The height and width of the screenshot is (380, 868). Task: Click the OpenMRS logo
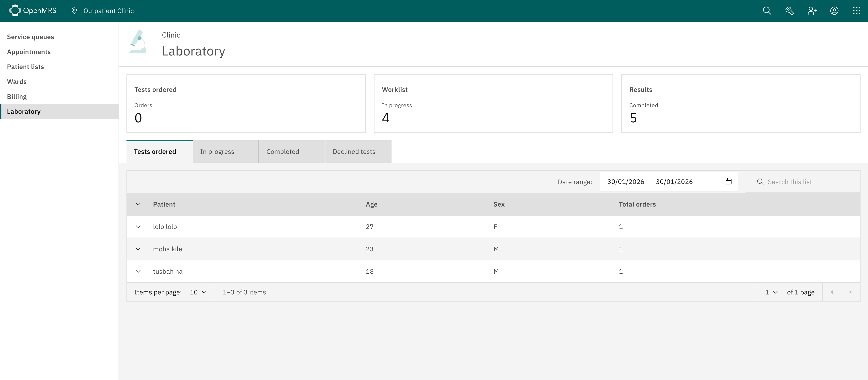pos(33,11)
